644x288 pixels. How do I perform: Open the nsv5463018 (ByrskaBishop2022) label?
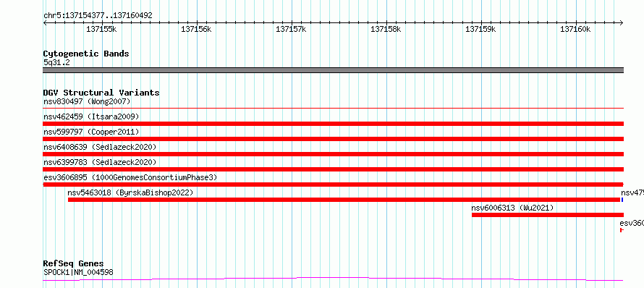pos(130,192)
